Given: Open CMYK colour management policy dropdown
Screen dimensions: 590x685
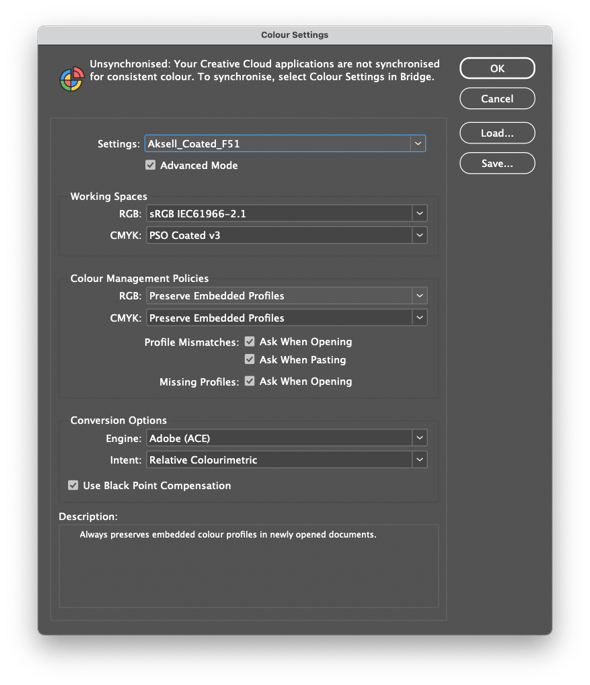Looking at the screenshot, I should [420, 318].
